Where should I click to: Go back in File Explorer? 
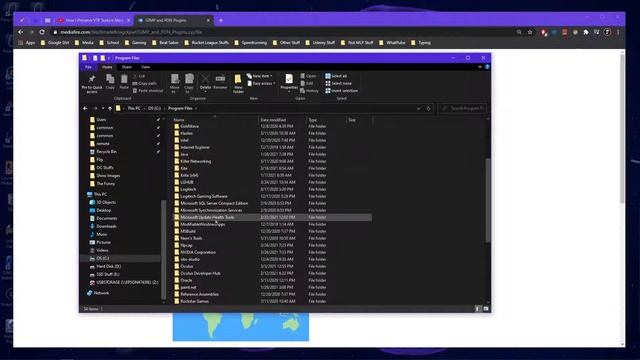pyautogui.click(x=85, y=109)
